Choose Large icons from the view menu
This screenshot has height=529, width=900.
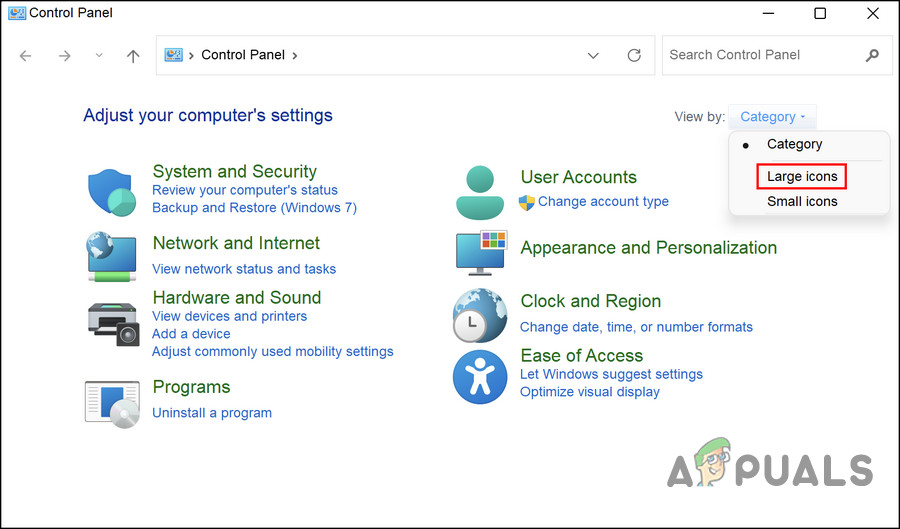click(x=802, y=177)
